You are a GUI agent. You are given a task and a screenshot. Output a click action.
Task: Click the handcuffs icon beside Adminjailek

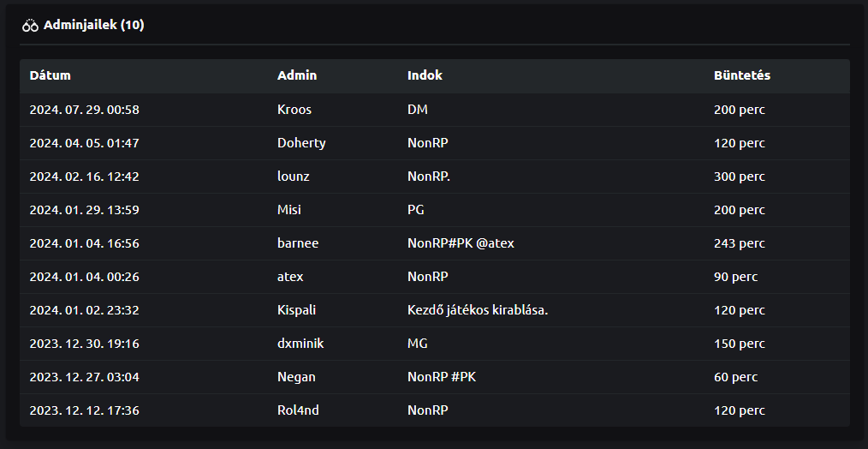pos(30,26)
